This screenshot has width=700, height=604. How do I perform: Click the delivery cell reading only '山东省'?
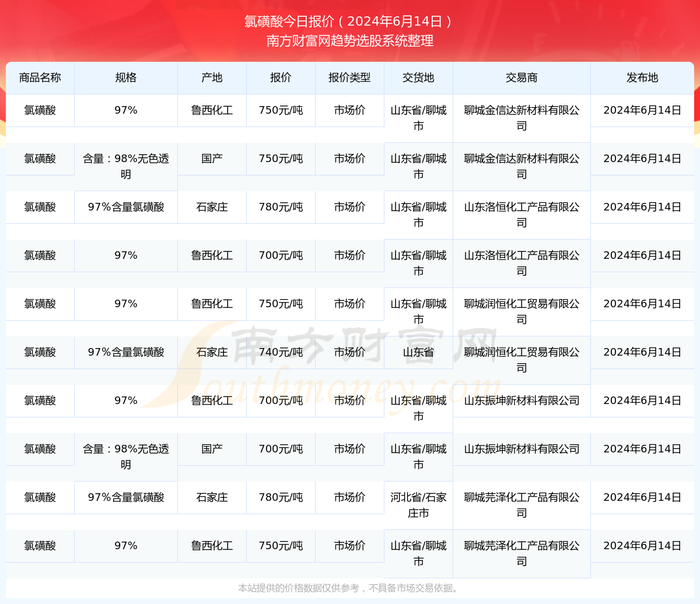click(418, 352)
